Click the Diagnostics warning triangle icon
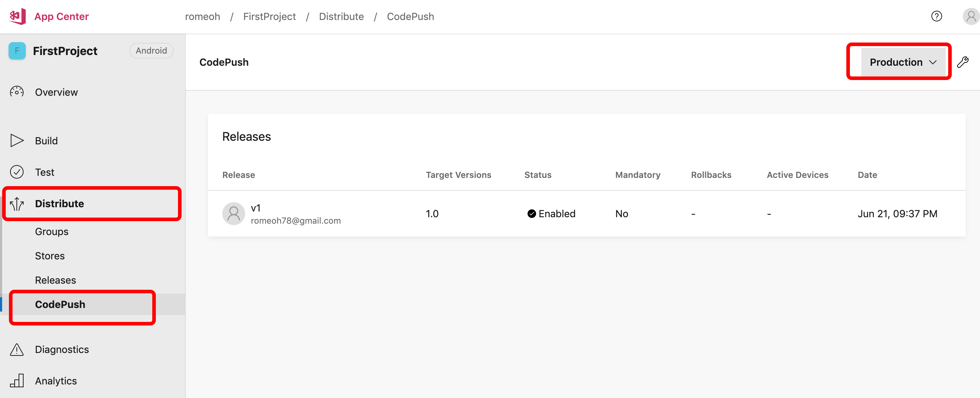 [x=17, y=349]
